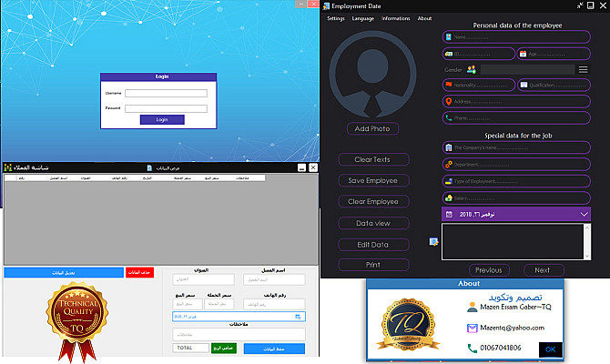Open the hamburger menu next to the Gender field
This screenshot has height=364, width=610.
click(583, 69)
